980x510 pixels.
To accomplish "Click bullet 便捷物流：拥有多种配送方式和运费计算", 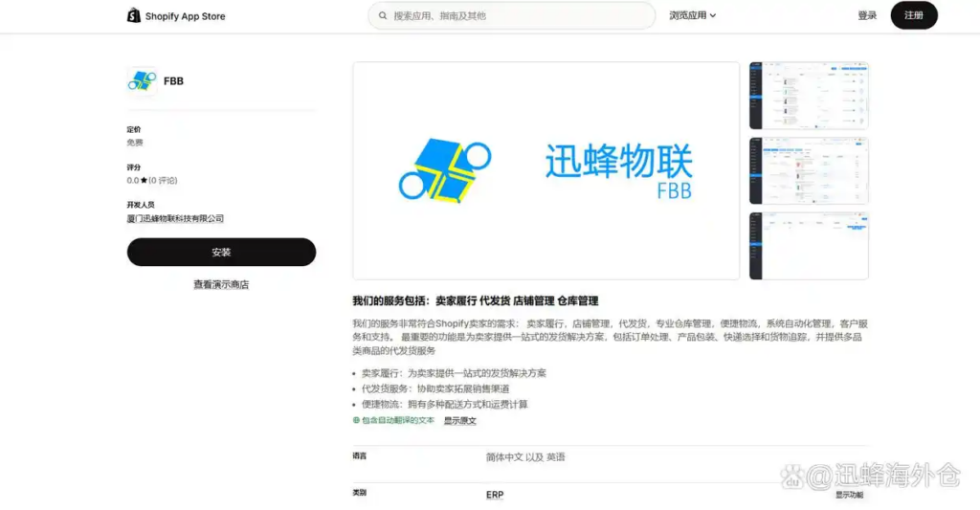I will pyautogui.click(x=444, y=405).
